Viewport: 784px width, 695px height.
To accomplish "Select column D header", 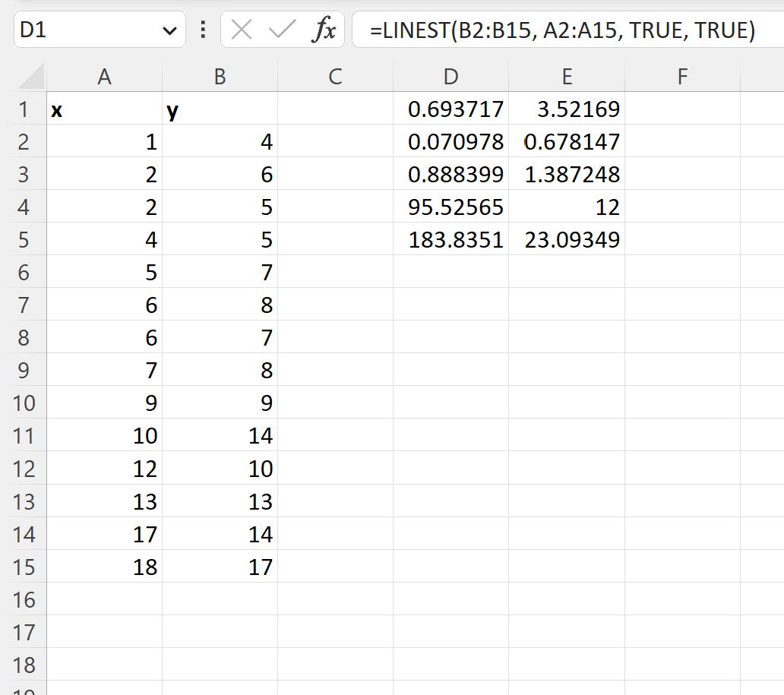I will 450,76.
